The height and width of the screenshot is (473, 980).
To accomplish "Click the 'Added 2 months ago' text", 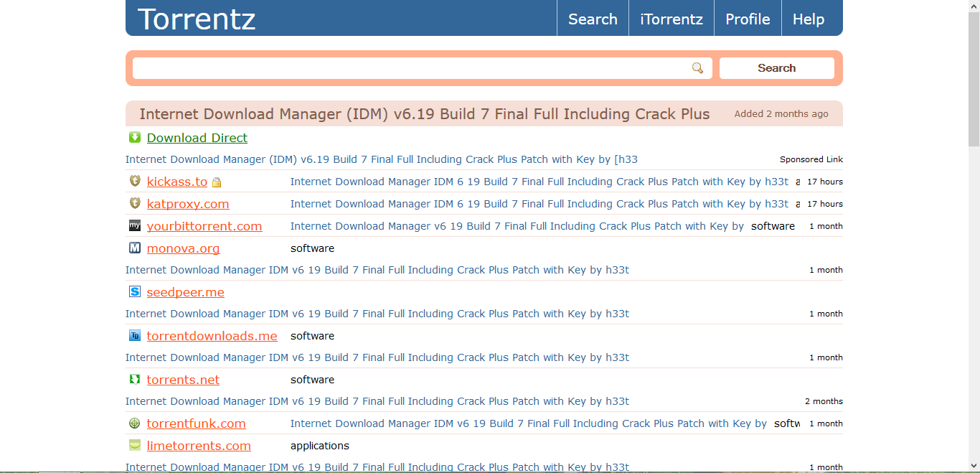I will tap(781, 114).
